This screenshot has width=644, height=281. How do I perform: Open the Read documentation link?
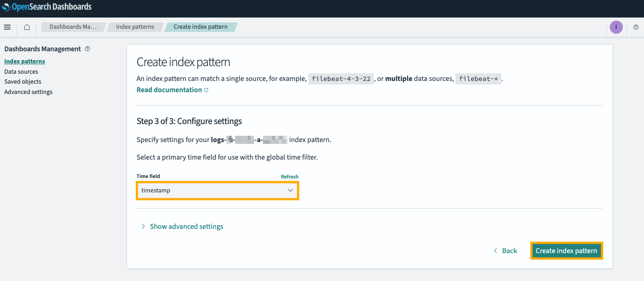click(169, 90)
